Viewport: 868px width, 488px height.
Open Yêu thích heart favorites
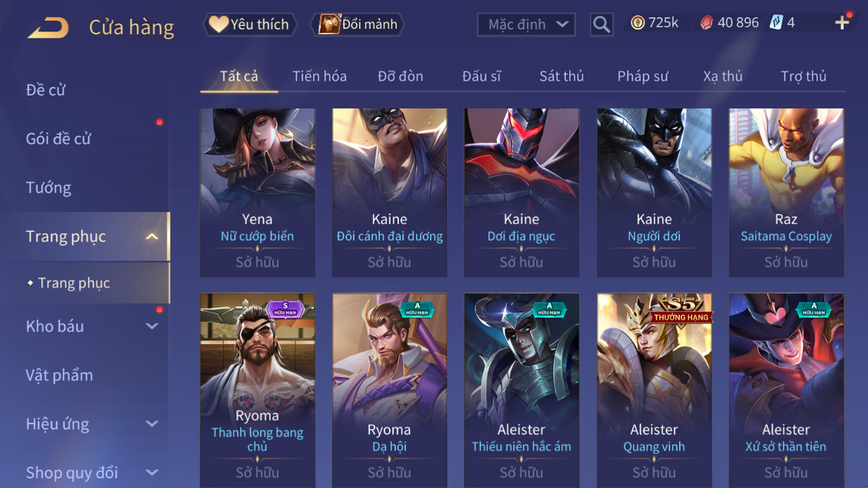(251, 25)
